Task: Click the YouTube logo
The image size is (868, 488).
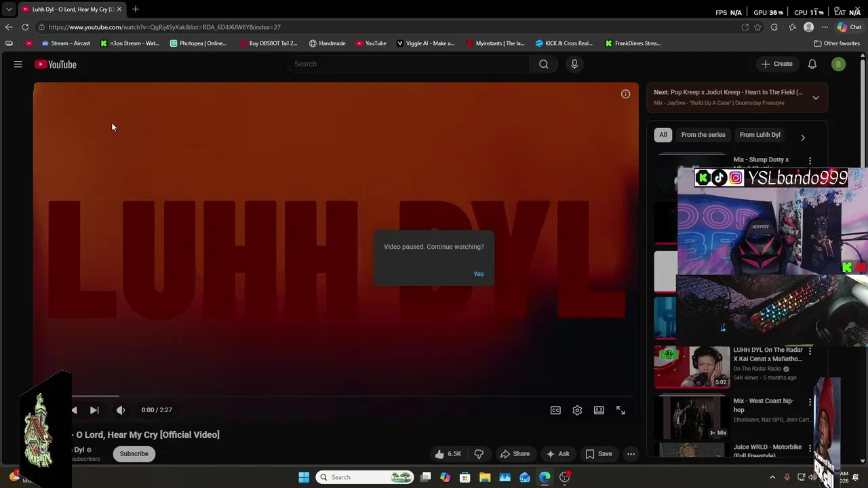Action: 56,64
